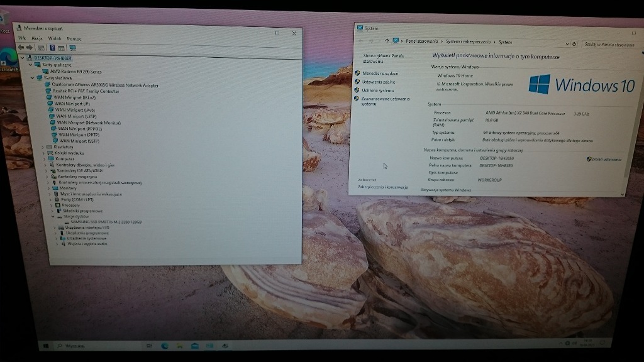Click the blue Help toolbar icon in Device Manager
644x362 pixels.
(x=52, y=48)
